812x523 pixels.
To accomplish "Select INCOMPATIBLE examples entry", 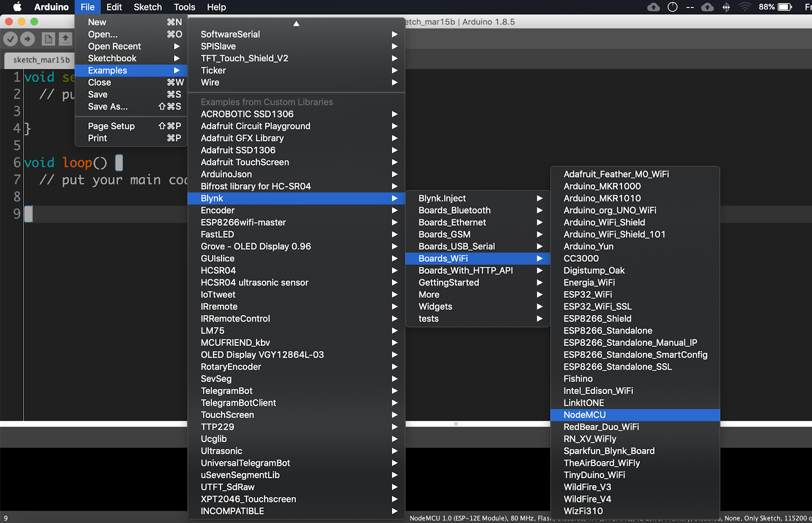I will click(x=296, y=511).
